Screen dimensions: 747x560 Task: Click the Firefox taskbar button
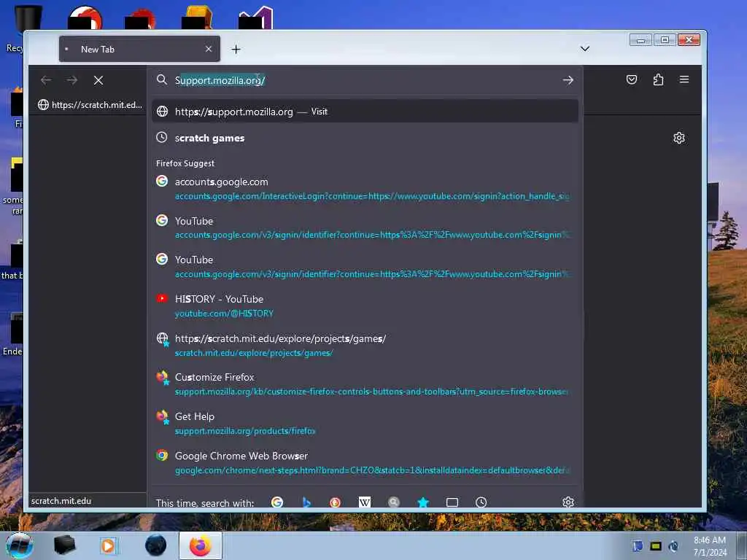200,545
